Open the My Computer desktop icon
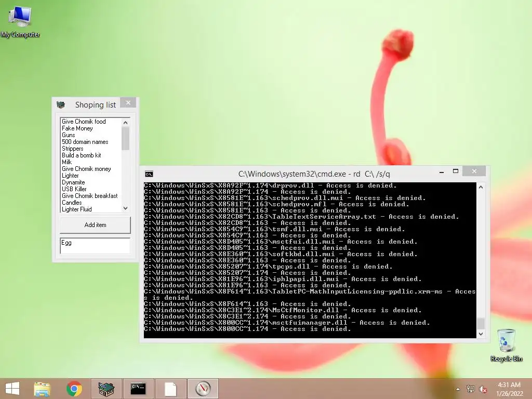Viewport: 532px width, 399px height. (20, 21)
